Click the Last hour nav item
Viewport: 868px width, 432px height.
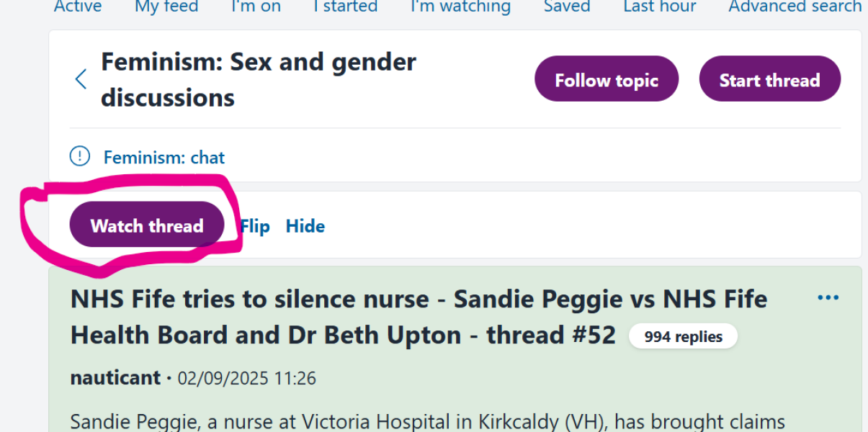click(x=659, y=7)
